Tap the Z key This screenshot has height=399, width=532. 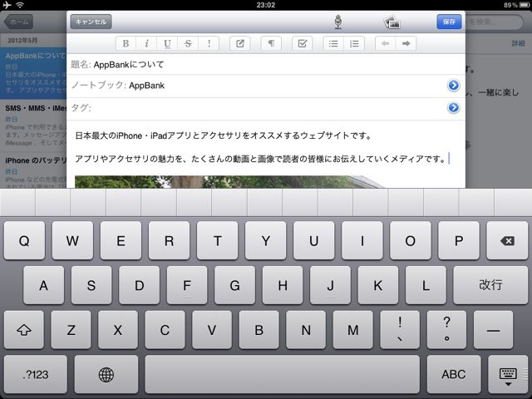pos(71,330)
